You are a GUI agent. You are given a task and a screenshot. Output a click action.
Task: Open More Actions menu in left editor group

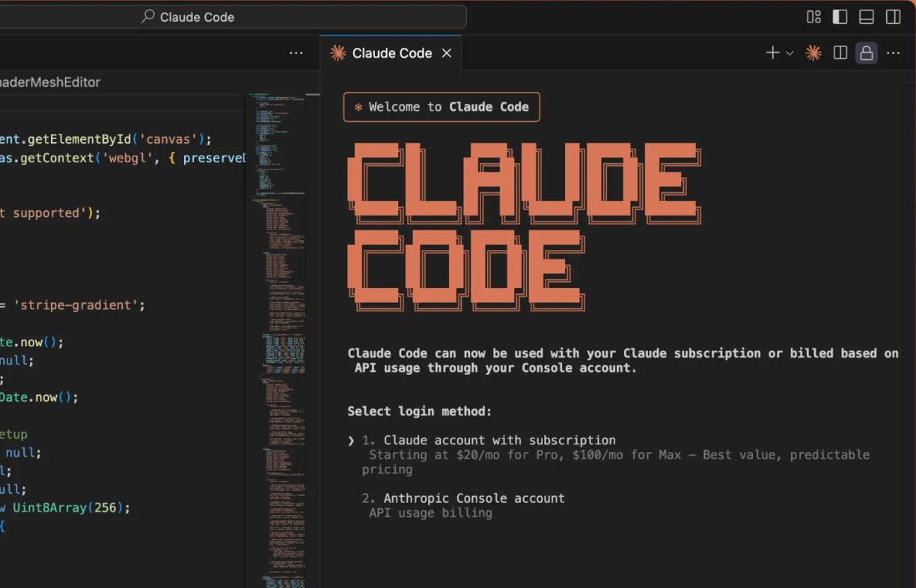(296, 53)
